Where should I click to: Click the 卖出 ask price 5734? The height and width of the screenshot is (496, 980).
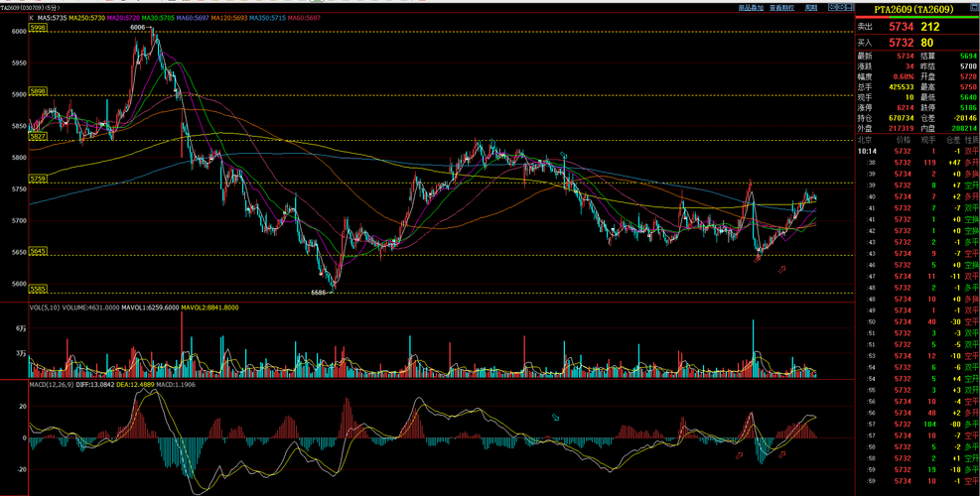902,27
